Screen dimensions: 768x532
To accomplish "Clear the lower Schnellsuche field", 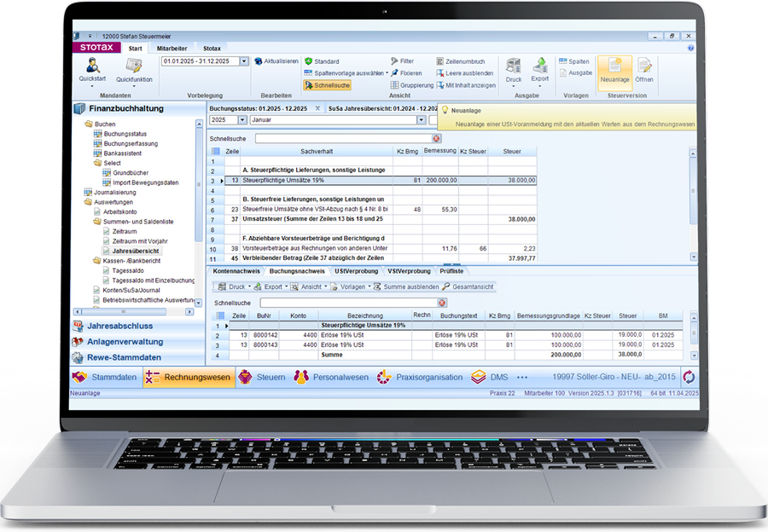I will tap(442, 303).
